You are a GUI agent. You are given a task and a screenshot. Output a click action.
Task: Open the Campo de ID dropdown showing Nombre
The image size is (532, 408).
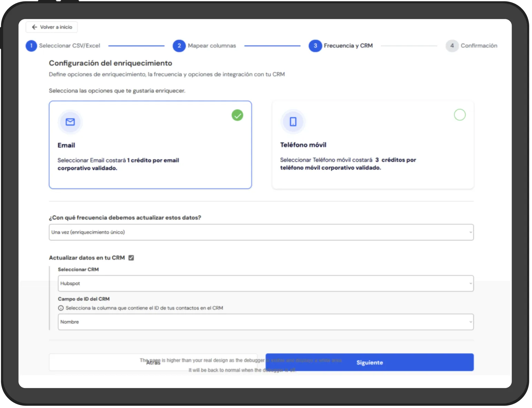(266, 322)
